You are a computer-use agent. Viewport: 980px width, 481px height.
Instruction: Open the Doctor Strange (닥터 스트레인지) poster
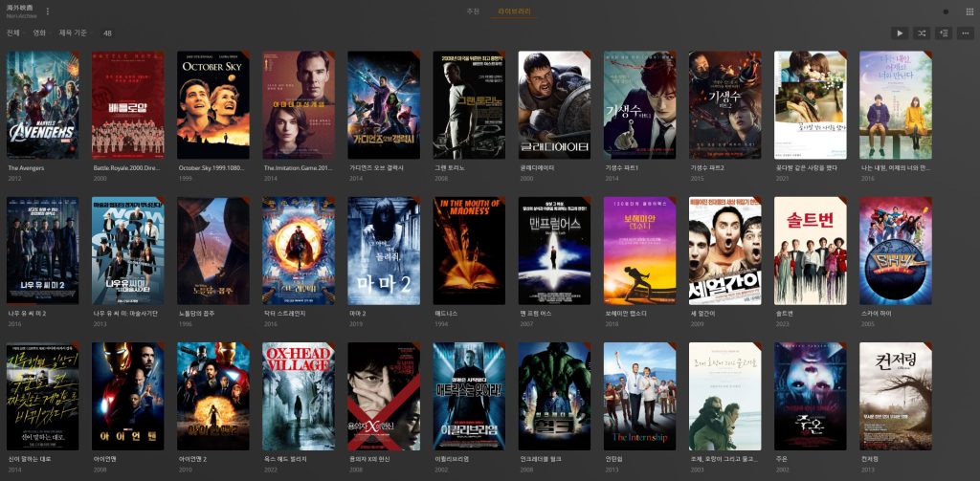click(299, 251)
